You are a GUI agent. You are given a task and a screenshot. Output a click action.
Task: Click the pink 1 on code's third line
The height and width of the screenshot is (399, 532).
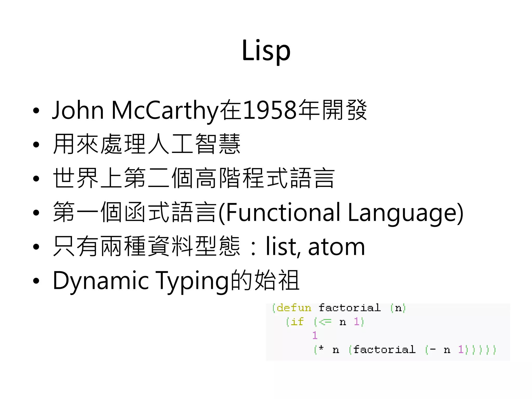coord(315,335)
